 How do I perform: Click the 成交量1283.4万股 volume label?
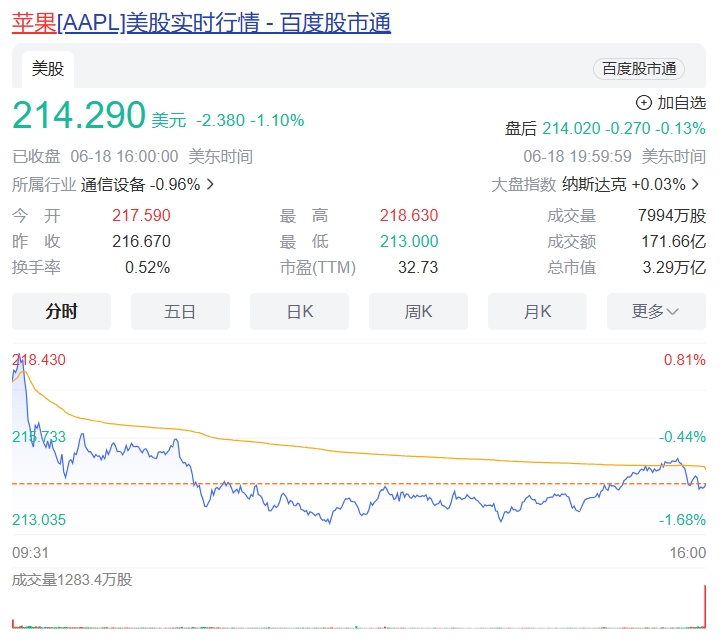pyautogui.click(x=72, y=580)
